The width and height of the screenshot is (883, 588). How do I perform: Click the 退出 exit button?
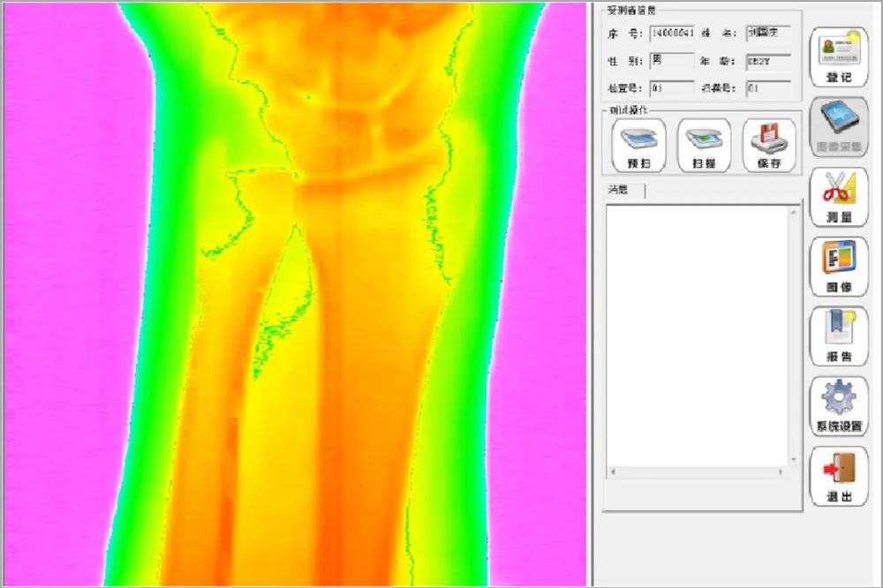[x=838, y=477]
